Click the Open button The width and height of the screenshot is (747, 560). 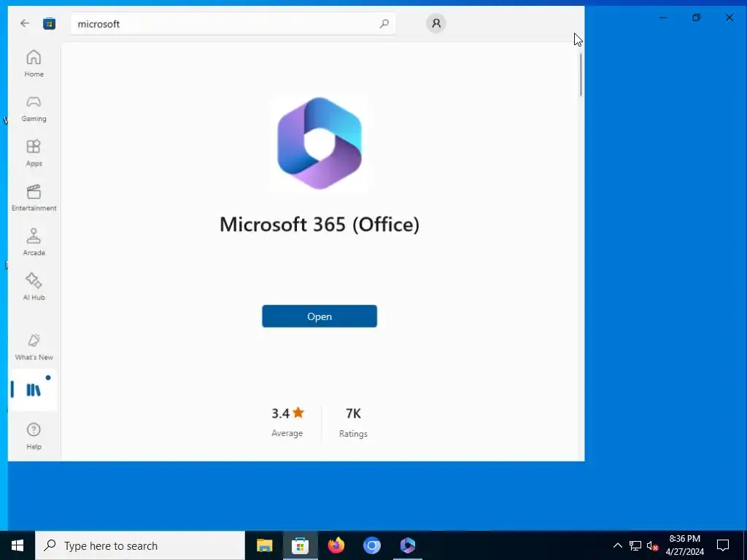tap(320, 316)
